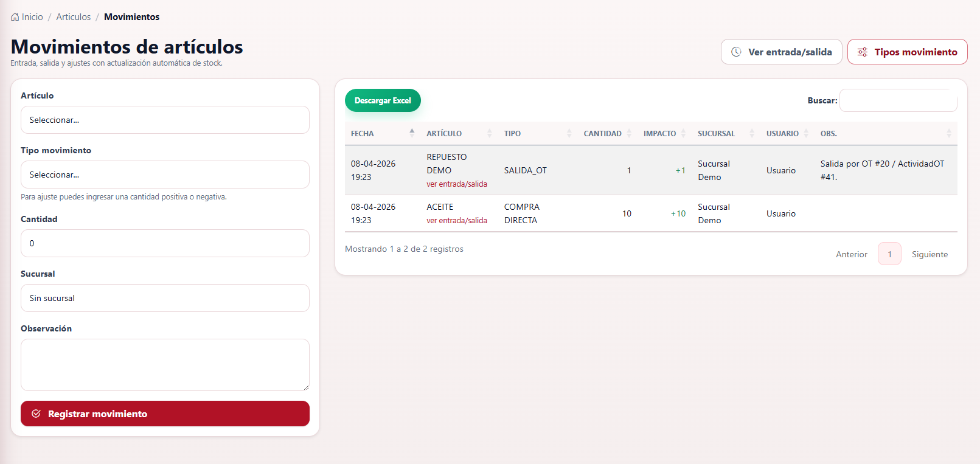980x464 pixels.
Task: Click the Movimientos breadcrumb text
Action: [131, 17]
